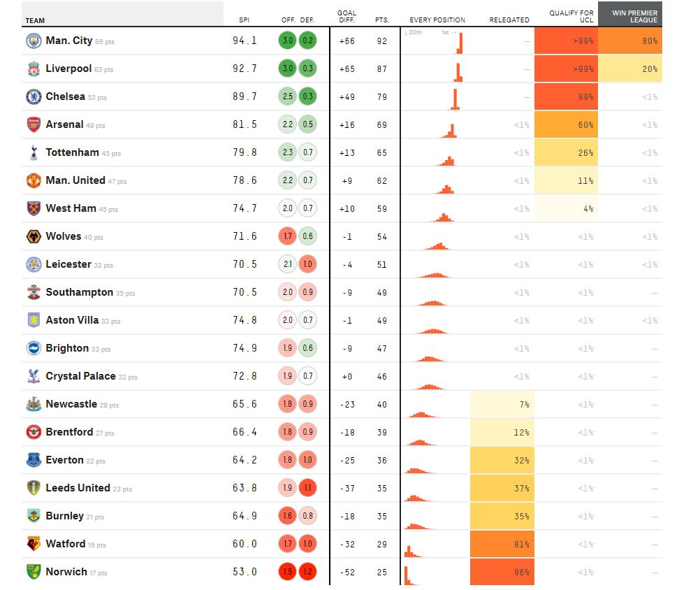Click Newcastle's 7% relegation cell

click(502, 405)
